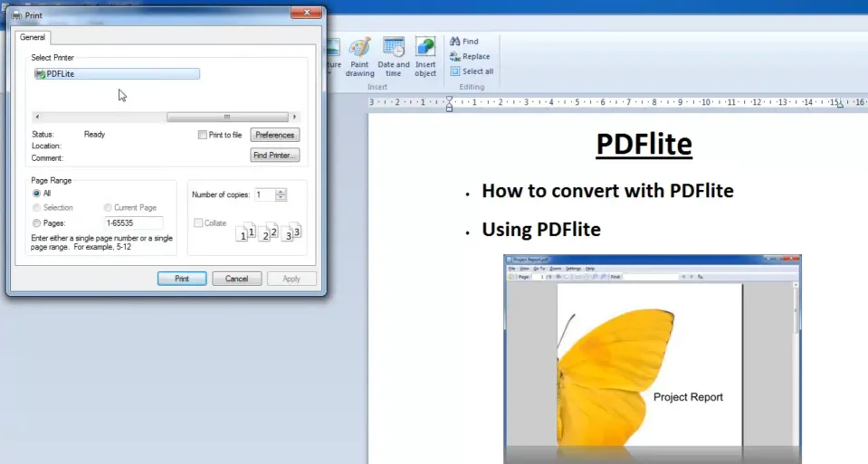Select the Pages radio button

tap(36, 223)
